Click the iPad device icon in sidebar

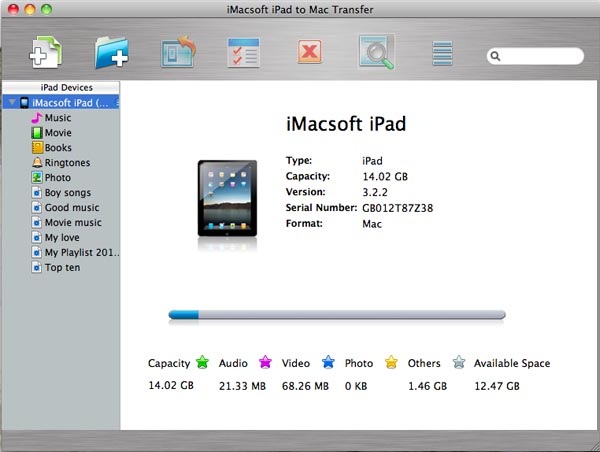24,103
